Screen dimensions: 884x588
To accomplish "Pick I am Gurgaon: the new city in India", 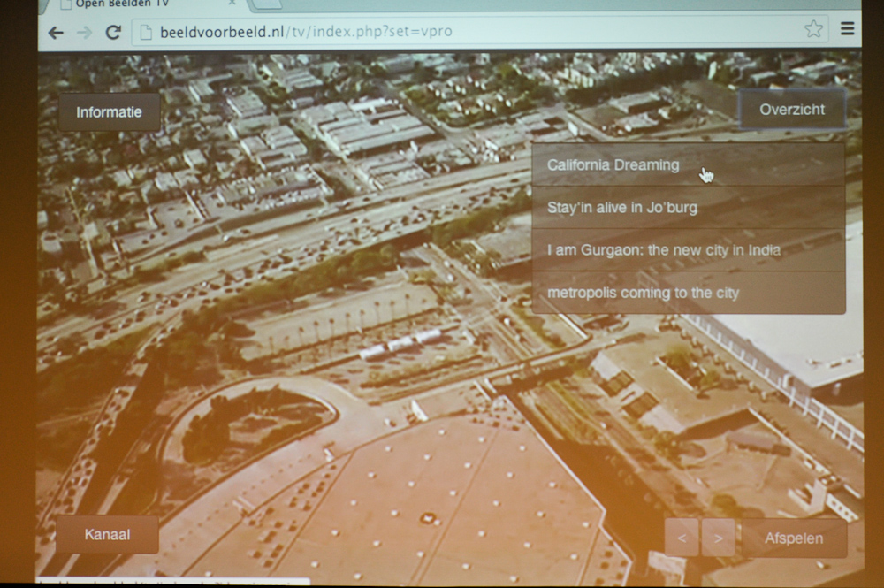I will (689, 249).
